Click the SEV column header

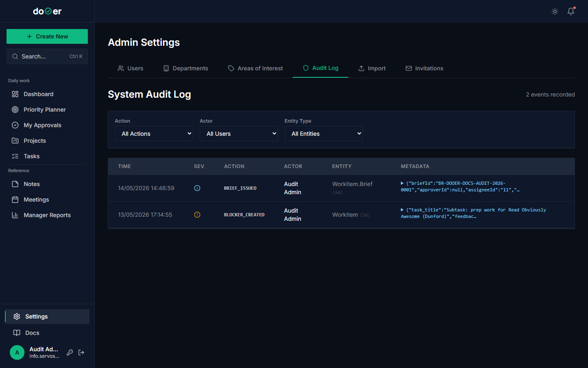[x=199, y=166]
